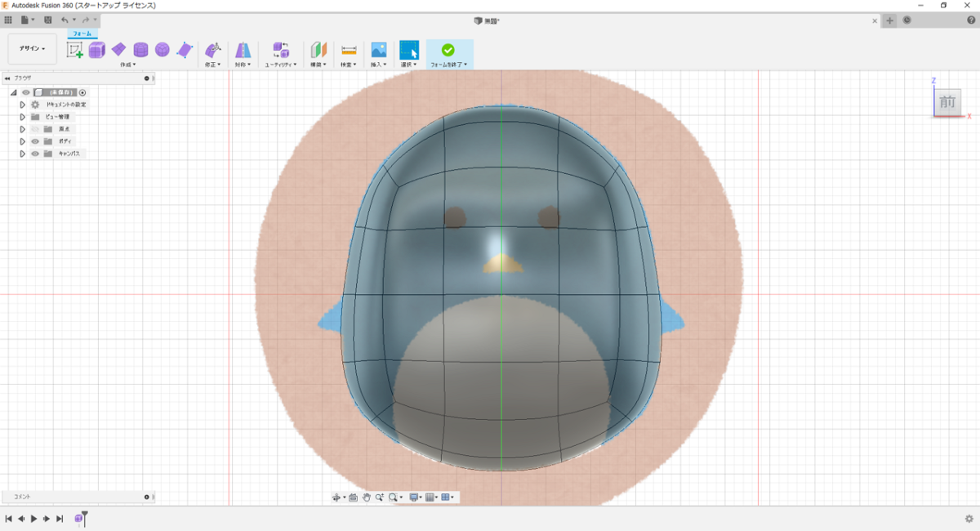Open the 修正 dropdown menu
Viewport: 980px width, 531px height.
212,65
